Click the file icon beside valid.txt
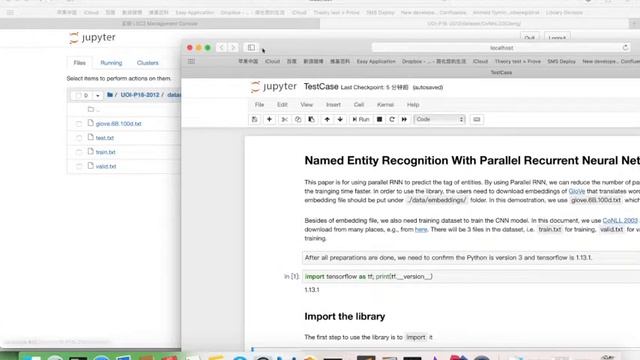The image size is (640, 360). 91,166
